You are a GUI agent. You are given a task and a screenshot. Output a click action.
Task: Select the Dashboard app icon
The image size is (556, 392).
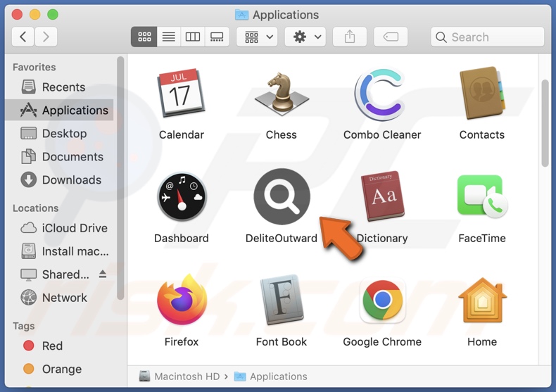(x=182, y=197)
